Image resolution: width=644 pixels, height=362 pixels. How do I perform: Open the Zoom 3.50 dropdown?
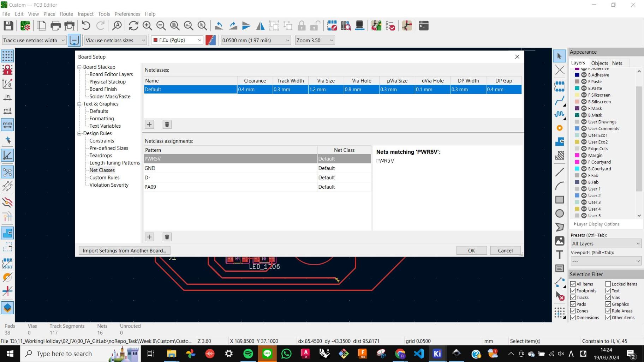315,40
